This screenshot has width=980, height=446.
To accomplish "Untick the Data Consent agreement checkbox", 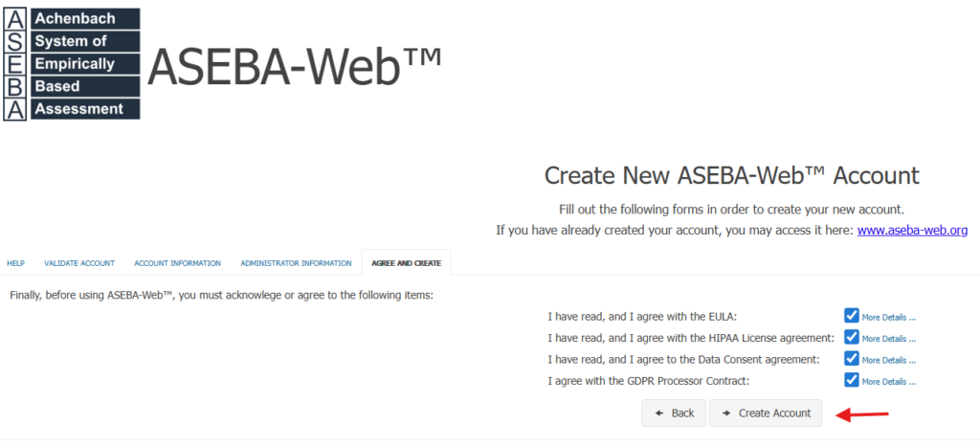I will pyautogui.click(x=852, y=358).
